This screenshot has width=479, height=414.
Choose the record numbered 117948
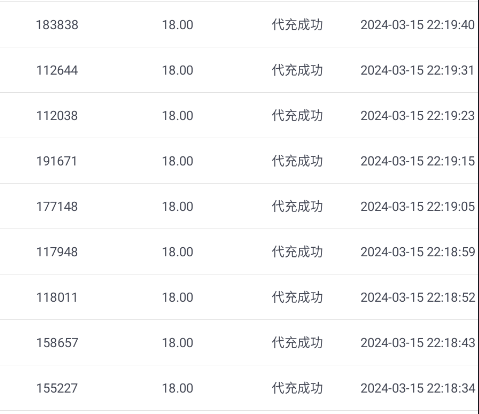pyautogui.click(x=57, y=252)
